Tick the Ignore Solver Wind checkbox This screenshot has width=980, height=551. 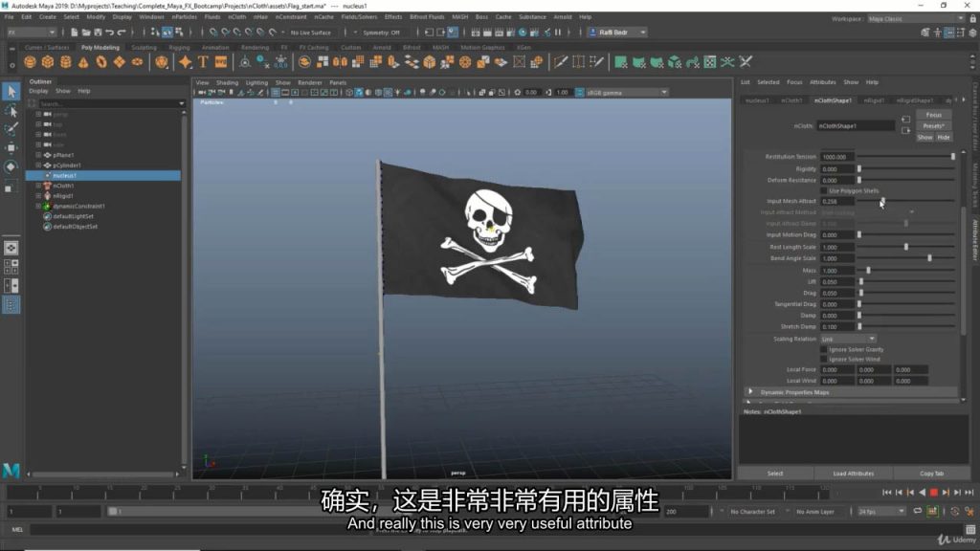point(824,360)
